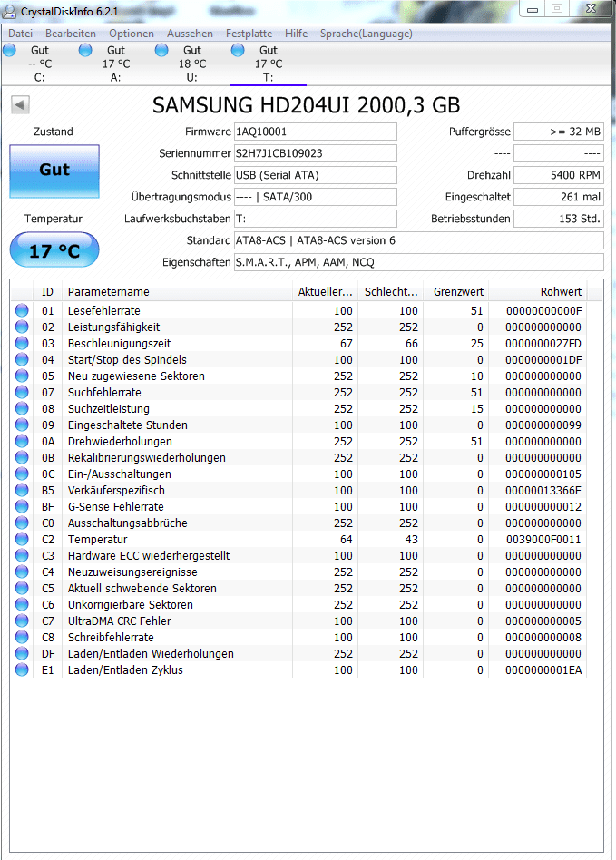
Task: Click the Aktueller... column header
Action: pyautogui.click(x=326, y=292)
